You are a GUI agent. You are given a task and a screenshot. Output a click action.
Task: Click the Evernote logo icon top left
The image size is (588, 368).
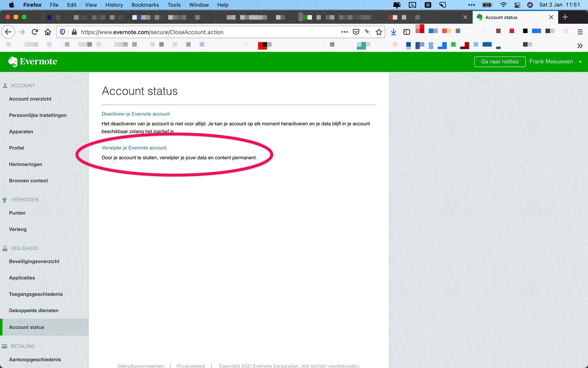(12, 61)
